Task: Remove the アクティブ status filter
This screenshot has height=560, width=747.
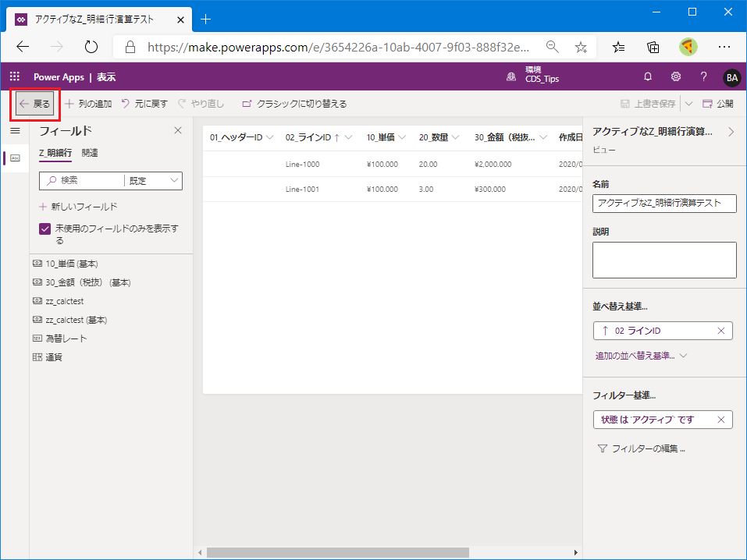Action: tap(720, 420)
